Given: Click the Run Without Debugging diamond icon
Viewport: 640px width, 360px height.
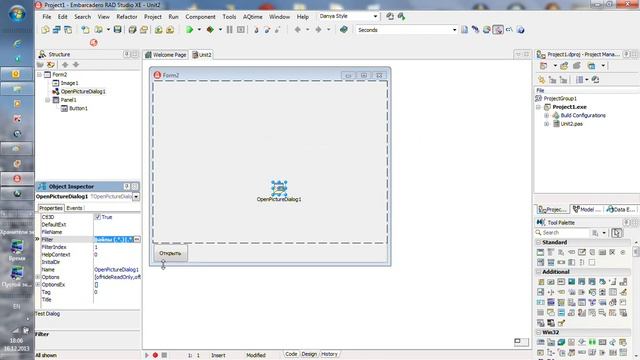Looking at the screenshot, I should 210,30.
